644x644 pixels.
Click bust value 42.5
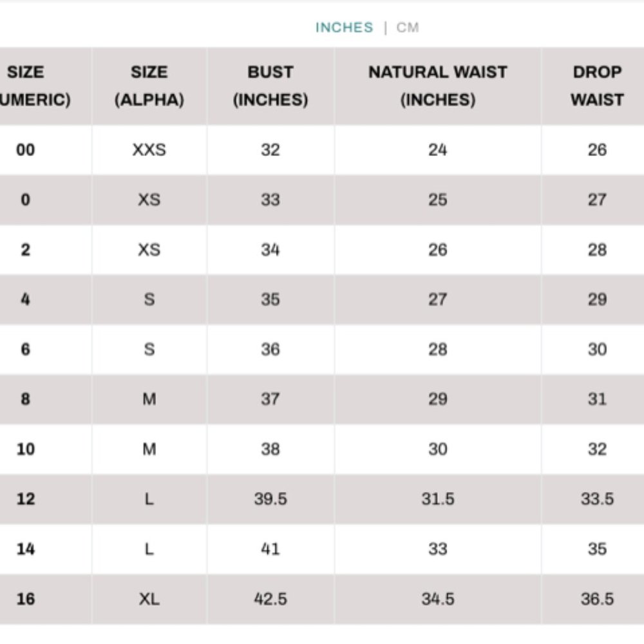point(270,599)
